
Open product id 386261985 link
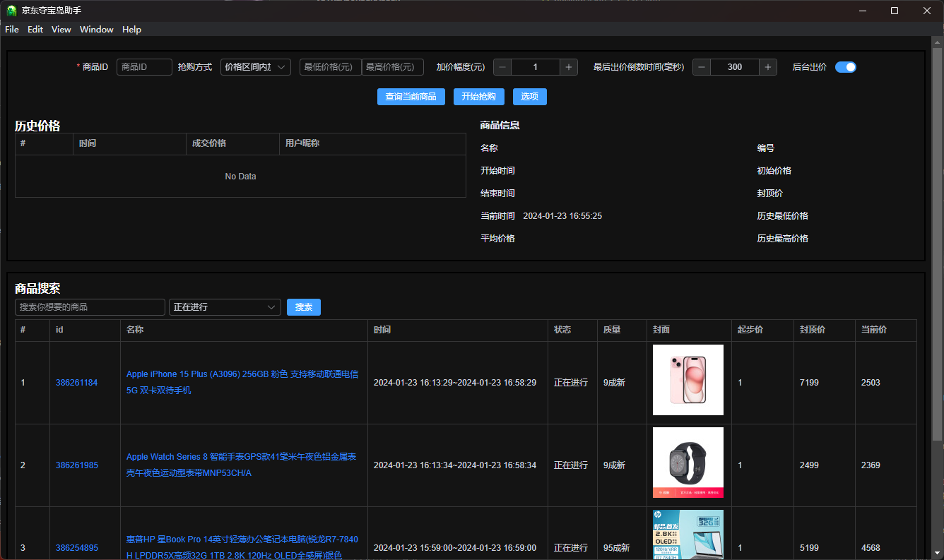coord(77,465)
